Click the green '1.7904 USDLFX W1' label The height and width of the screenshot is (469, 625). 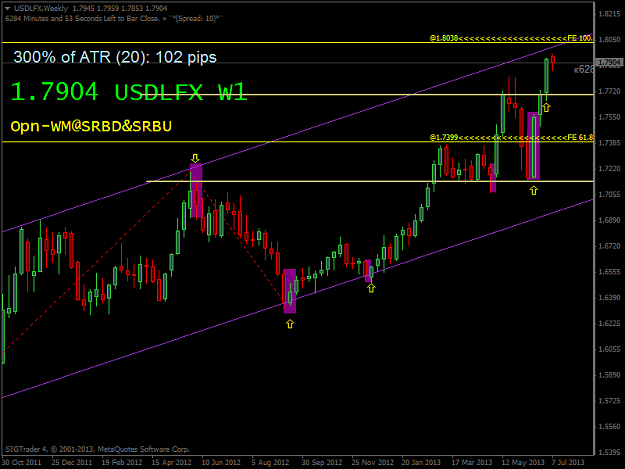click(x=129, y=92)
